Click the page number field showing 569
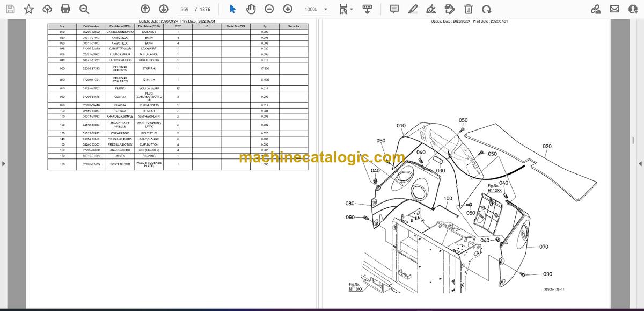644x311 pixels. click(x=185, y=9)
